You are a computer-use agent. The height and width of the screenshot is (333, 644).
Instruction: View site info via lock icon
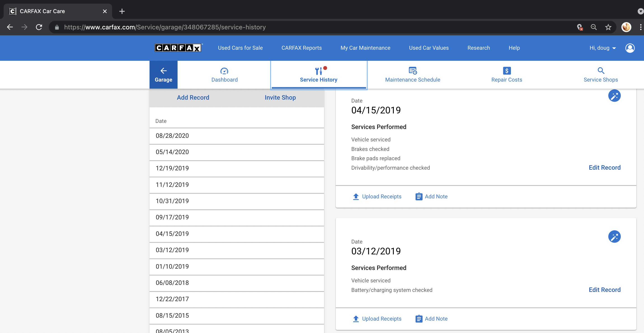click(x=57, y=27)
